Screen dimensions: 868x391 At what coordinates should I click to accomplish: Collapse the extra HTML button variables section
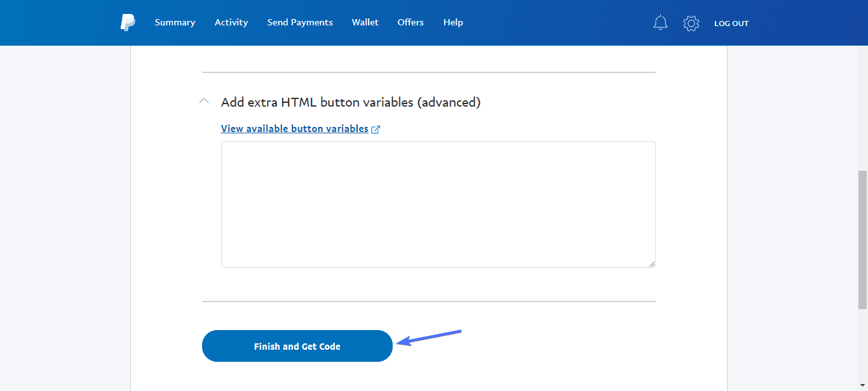(x=204, y=101)
